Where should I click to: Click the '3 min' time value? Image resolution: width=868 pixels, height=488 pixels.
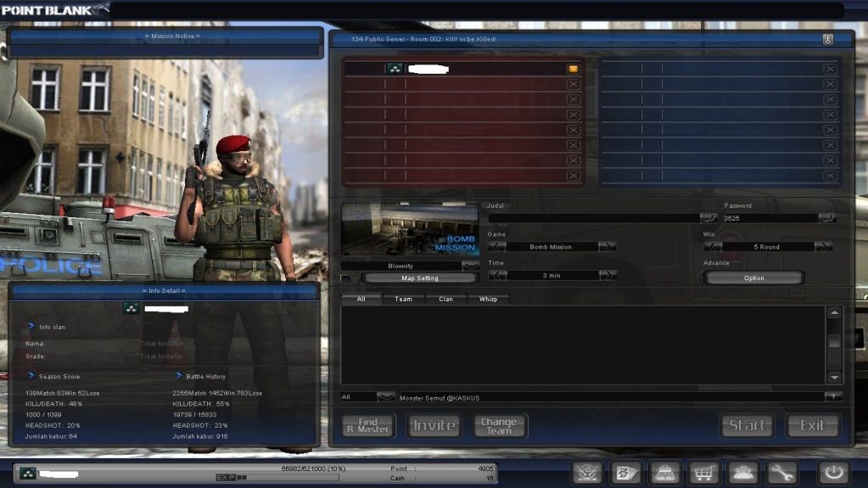coord(552,275)
